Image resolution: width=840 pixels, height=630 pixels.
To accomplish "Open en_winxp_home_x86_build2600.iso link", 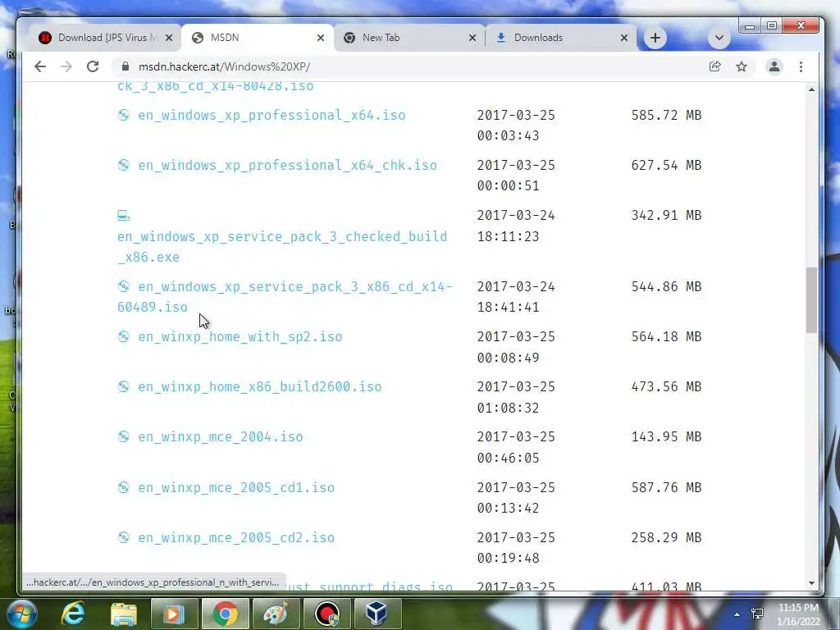I will coord(260,387).
